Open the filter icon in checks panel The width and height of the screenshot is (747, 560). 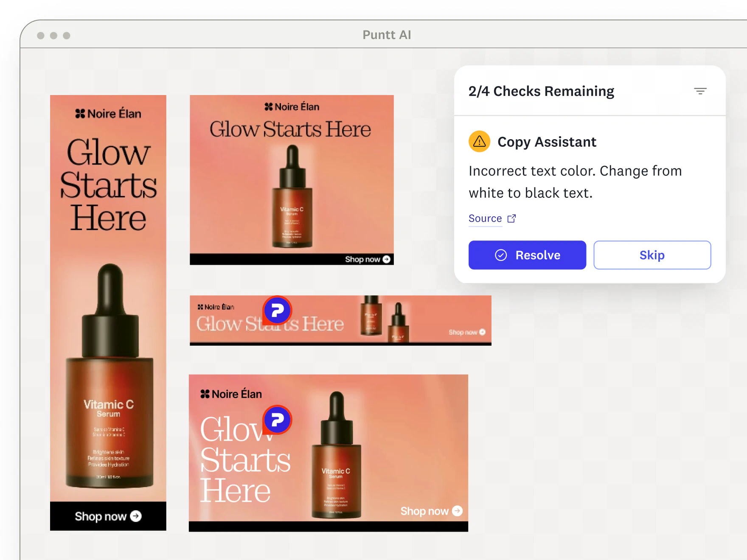[x=700, y=91]
